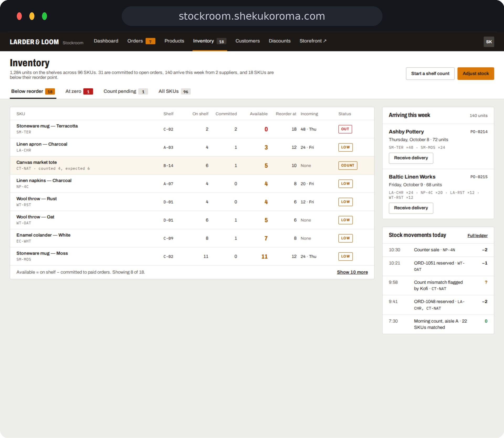Viewport: 504px width, 438px height.
Task: Click the Shelf column header
Action: coord(168,114)
